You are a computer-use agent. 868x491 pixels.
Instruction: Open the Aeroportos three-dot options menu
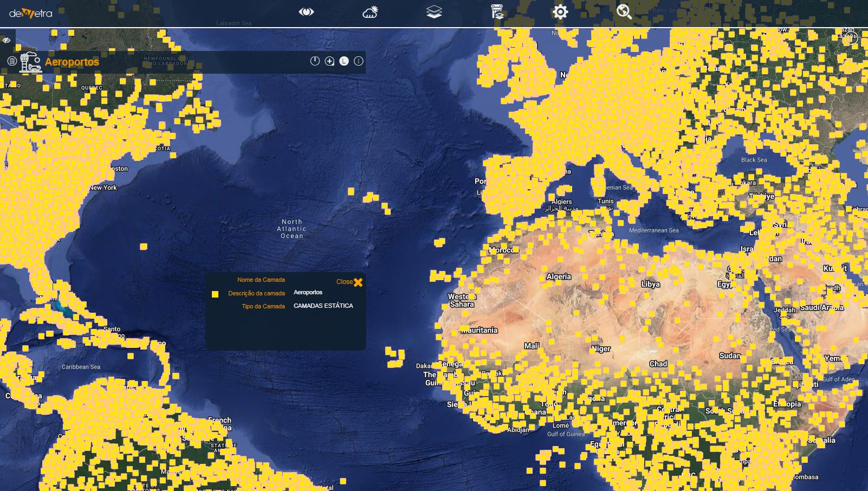point(359,61)
